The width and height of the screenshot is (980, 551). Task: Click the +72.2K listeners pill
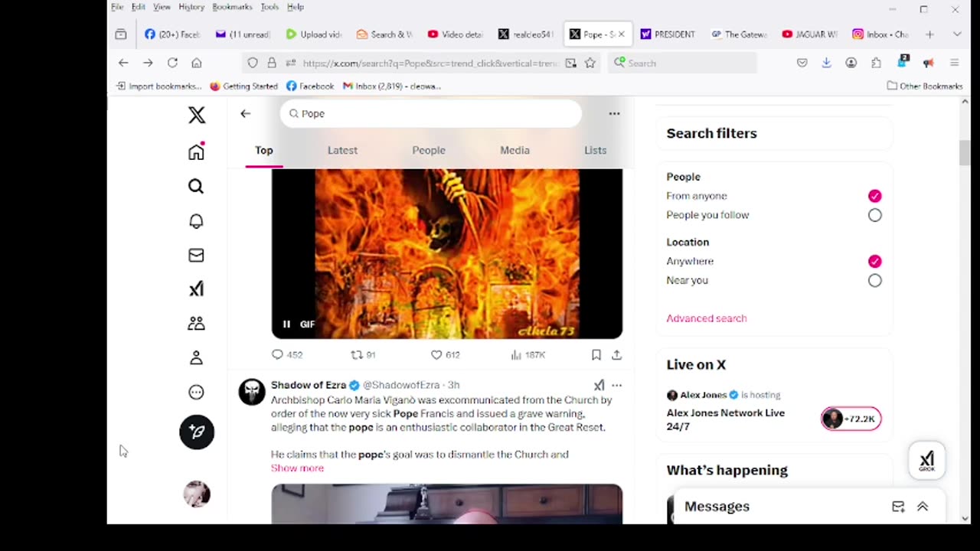click(x=851, y=419)
